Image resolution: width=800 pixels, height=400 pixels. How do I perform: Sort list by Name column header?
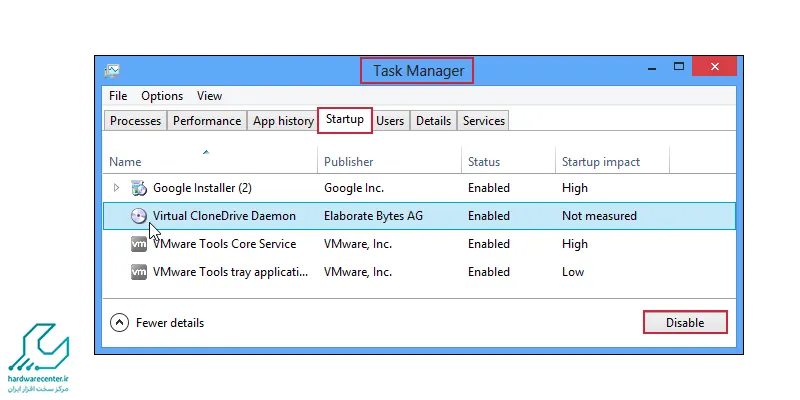tap(125, 162)
